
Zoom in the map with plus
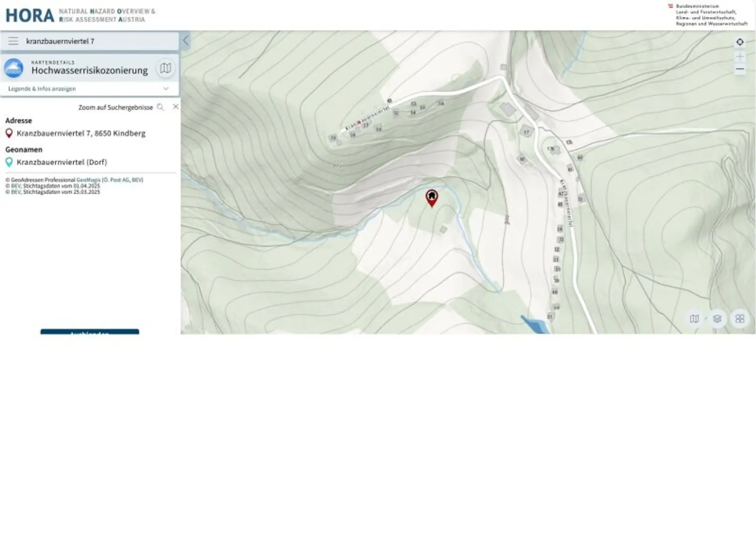click(740, 57)
